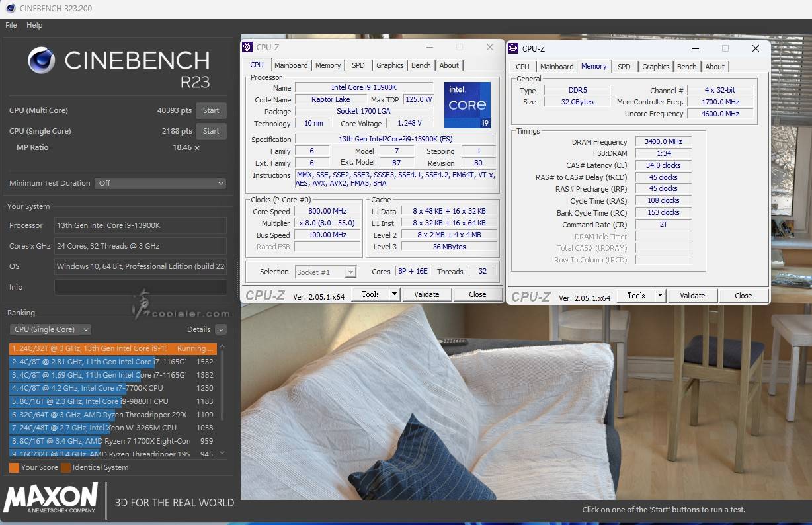Open the Tools dropdown arrow in the Memory window
This screenshot has height=525, width=812.
660,296
